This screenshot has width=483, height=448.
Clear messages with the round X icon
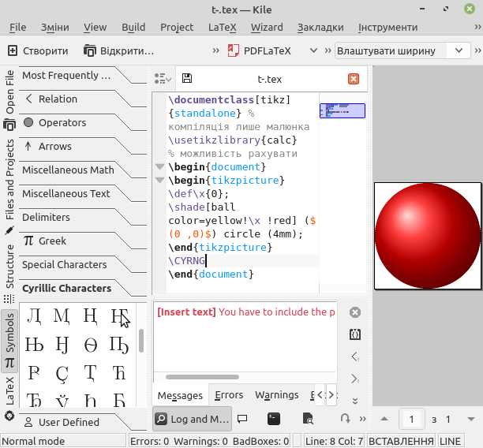[x=355, y=312]
